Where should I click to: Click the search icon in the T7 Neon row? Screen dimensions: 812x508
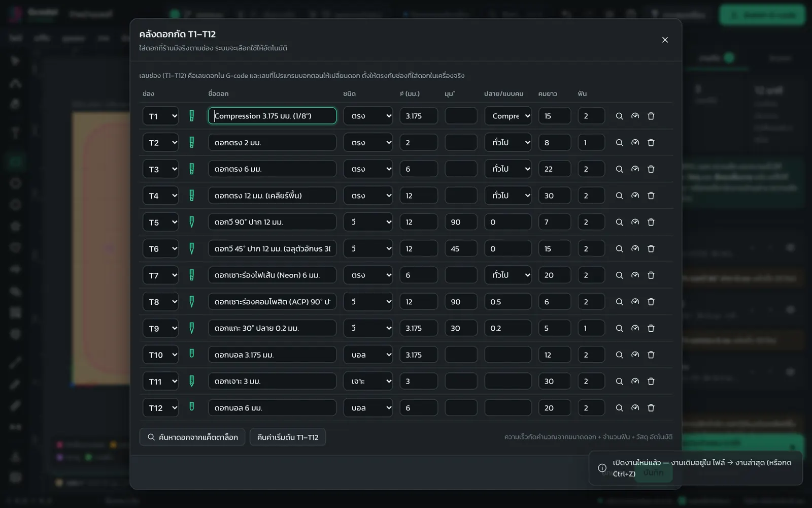(x=619, y=275)
